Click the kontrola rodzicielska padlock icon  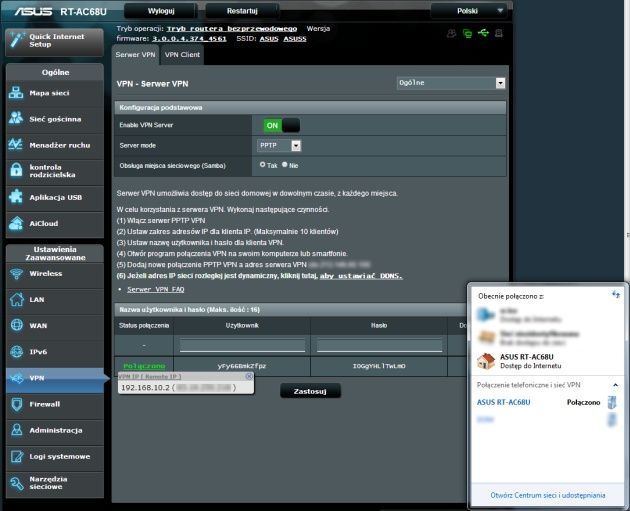(x=16, y=170)
